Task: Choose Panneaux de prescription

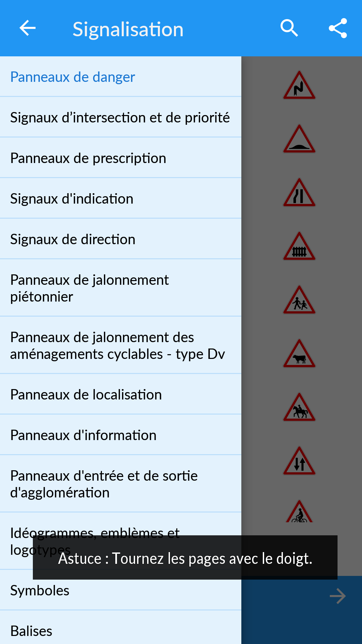Action: tap(121, 158)
